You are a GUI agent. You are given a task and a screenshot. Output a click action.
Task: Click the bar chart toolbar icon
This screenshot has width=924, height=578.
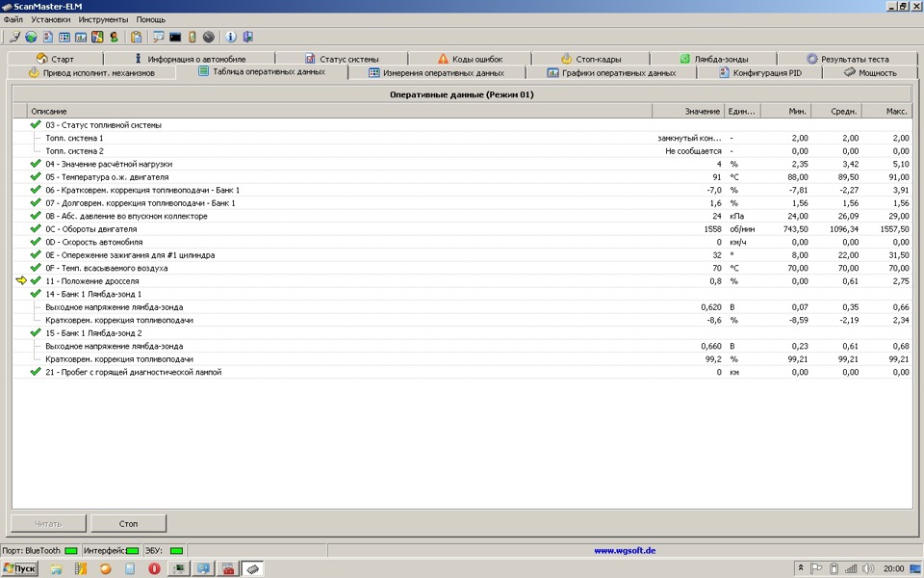point(81,38)
